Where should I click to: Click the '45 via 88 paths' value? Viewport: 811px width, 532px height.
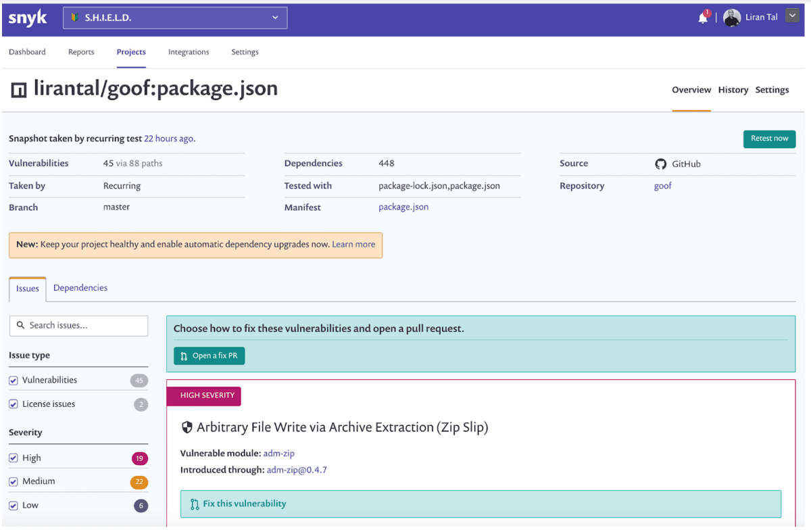tap(132, 164)
